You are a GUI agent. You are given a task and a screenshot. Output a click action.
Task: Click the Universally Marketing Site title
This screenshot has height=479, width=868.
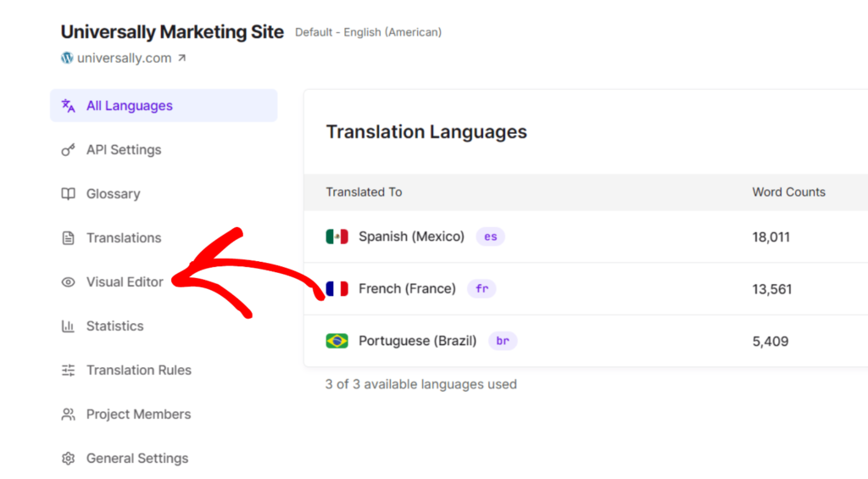click(172, 31)
